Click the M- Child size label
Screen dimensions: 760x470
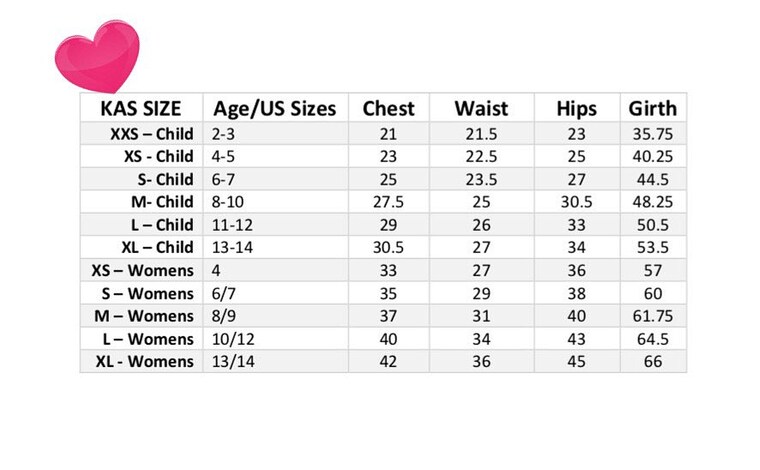[x=162, y=202]
